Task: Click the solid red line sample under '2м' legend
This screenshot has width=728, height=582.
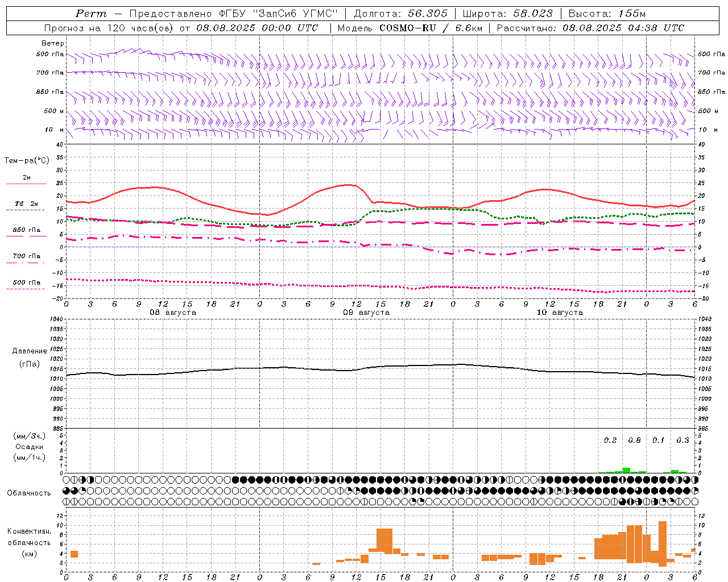Action: 26,184
